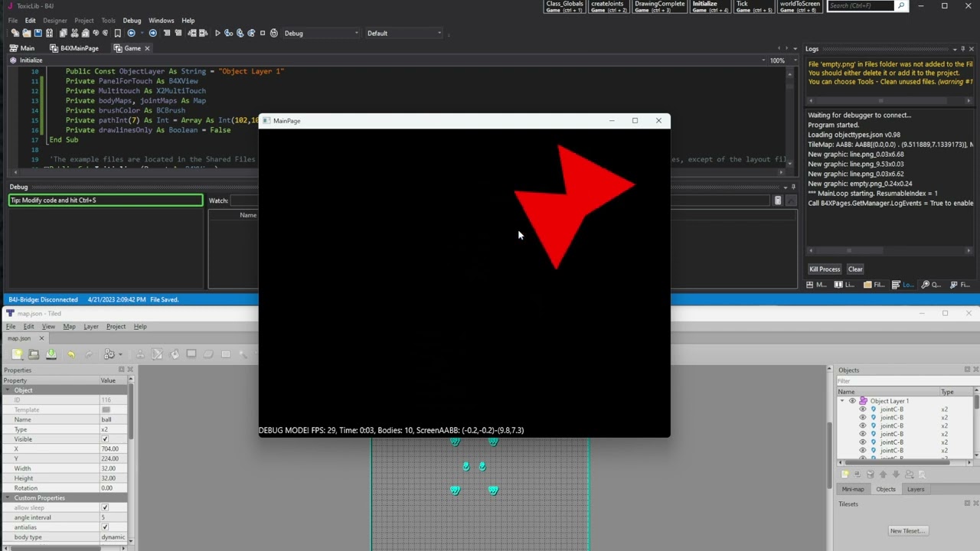This screenshot has height=551, width=980.
Task: Close the Tiled Objects panel
Action: 975,370
